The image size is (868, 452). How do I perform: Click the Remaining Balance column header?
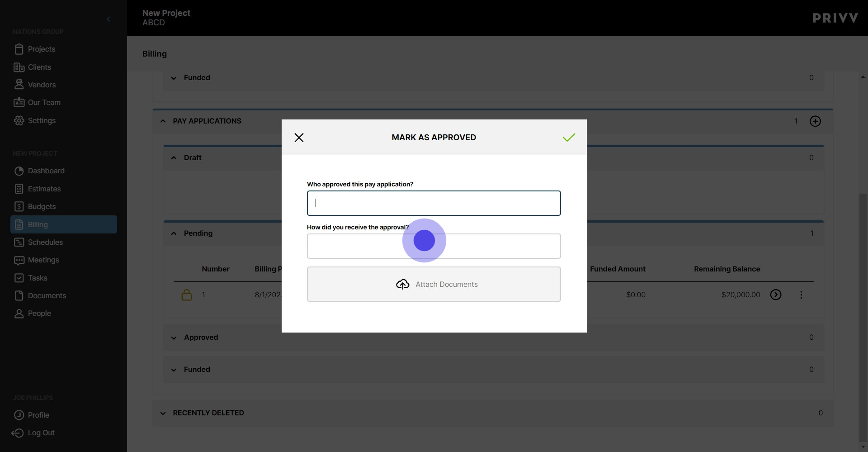tap(727, 269)
